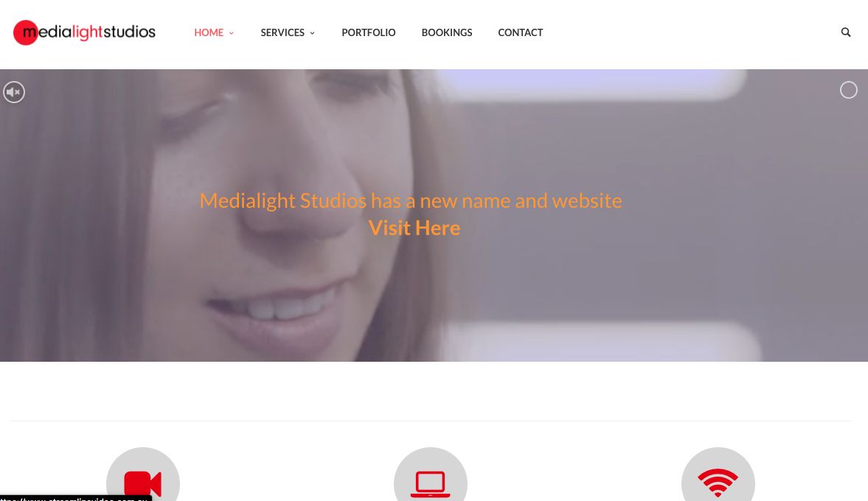Follow the 'Visit Here' link
Viewport: 868px width, 501px height.
click(x=414, y=228)
